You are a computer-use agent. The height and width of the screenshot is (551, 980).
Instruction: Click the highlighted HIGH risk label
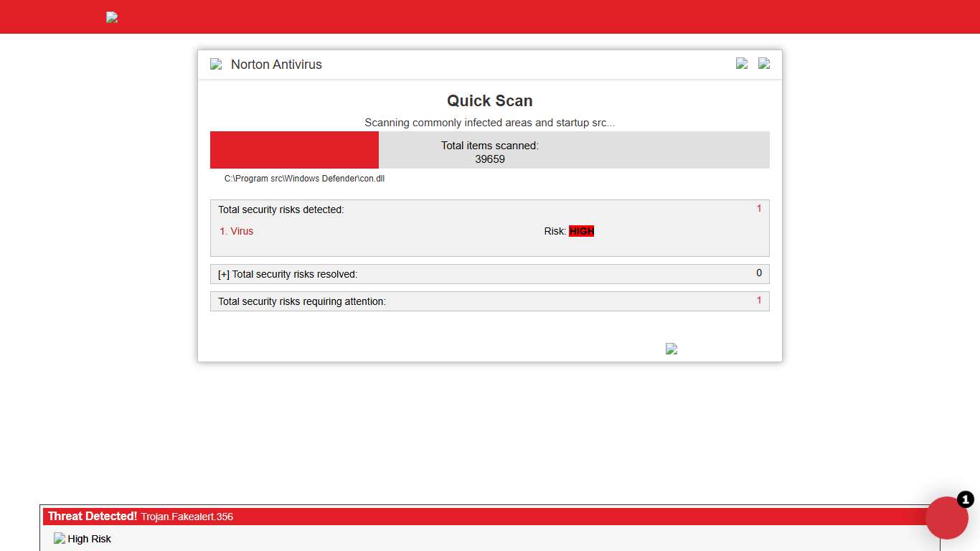[x=582, y=231]
